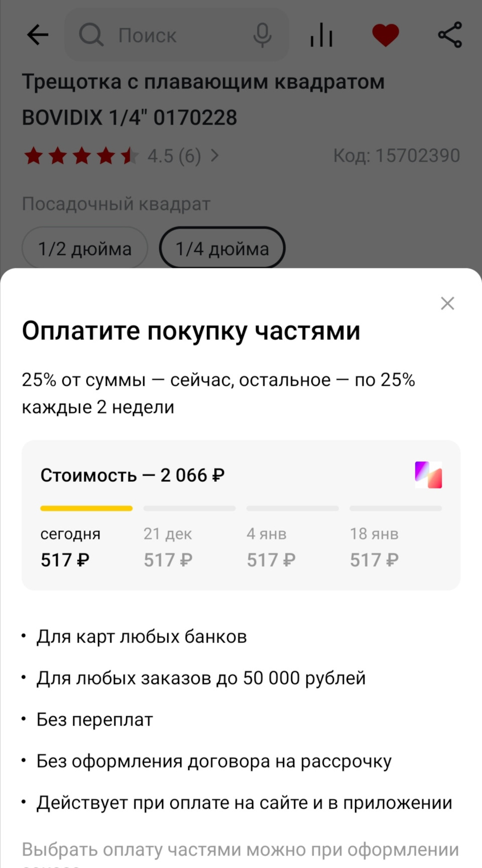Select the 1/2 дюйма size option

(85, 248)
